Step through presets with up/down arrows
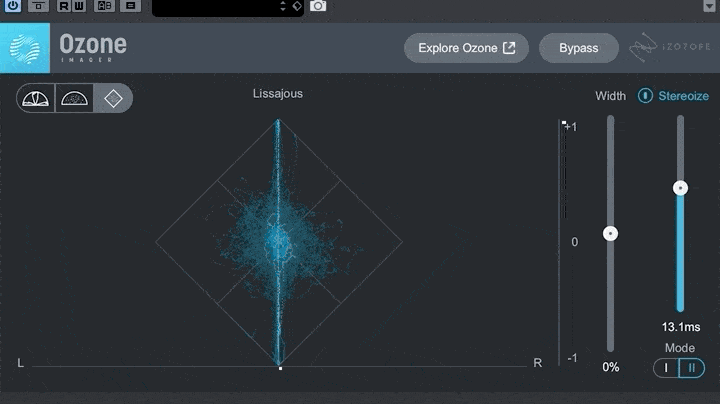 click(283, 6)
